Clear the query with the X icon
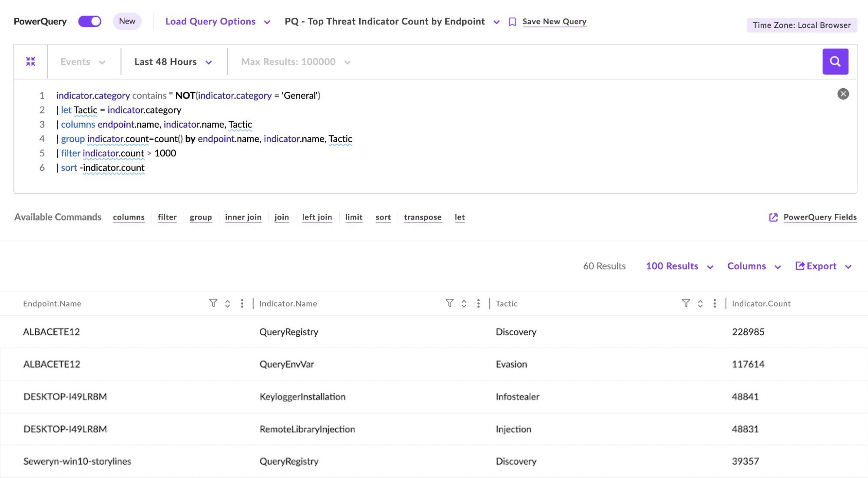The height and width of the screenshot is (478, 868). pos(843,94)
